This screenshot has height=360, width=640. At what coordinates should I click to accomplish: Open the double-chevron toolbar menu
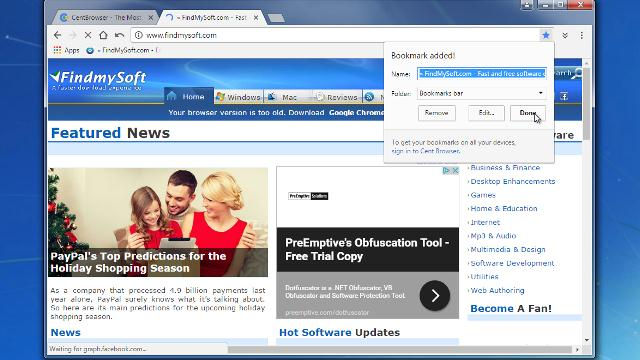565,36
